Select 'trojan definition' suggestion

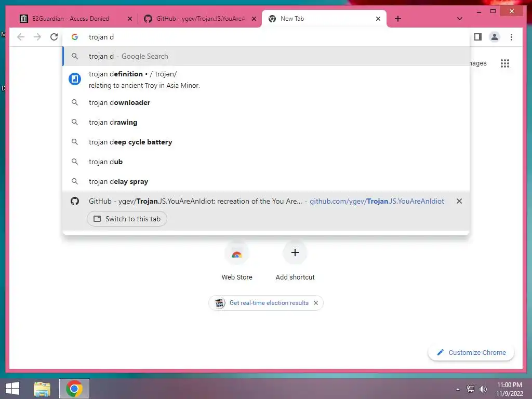[266, 79]
